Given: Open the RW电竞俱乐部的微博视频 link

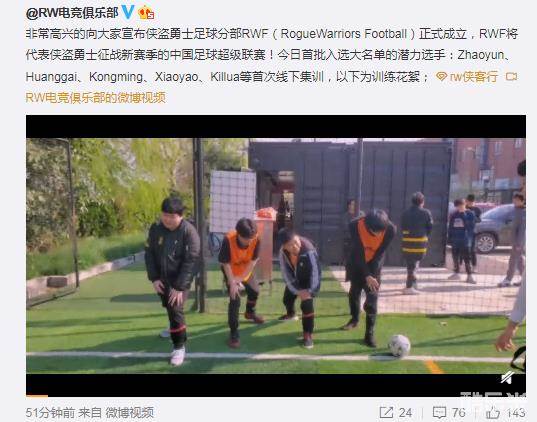Looking at the screenshot, I should (96, 98).
